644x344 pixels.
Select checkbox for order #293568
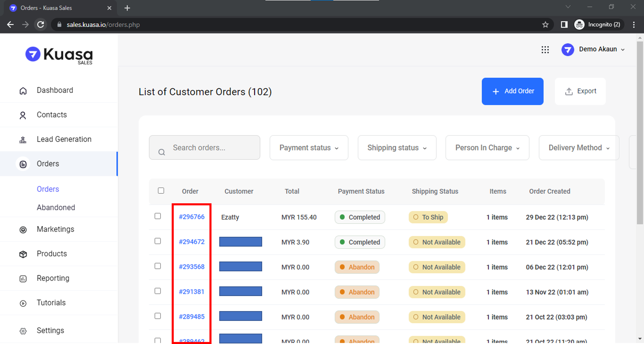tap(158, 266)
